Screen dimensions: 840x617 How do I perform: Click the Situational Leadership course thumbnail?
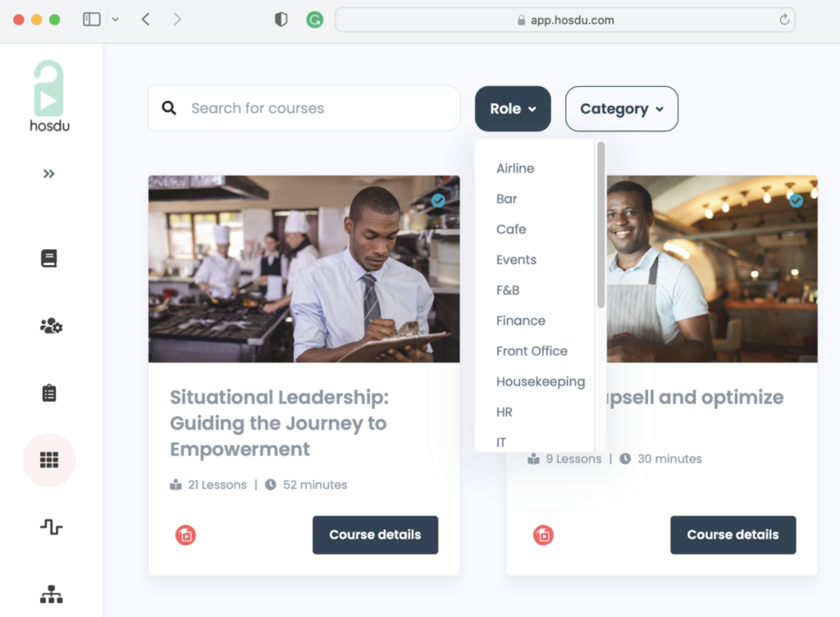coord(304,269)
